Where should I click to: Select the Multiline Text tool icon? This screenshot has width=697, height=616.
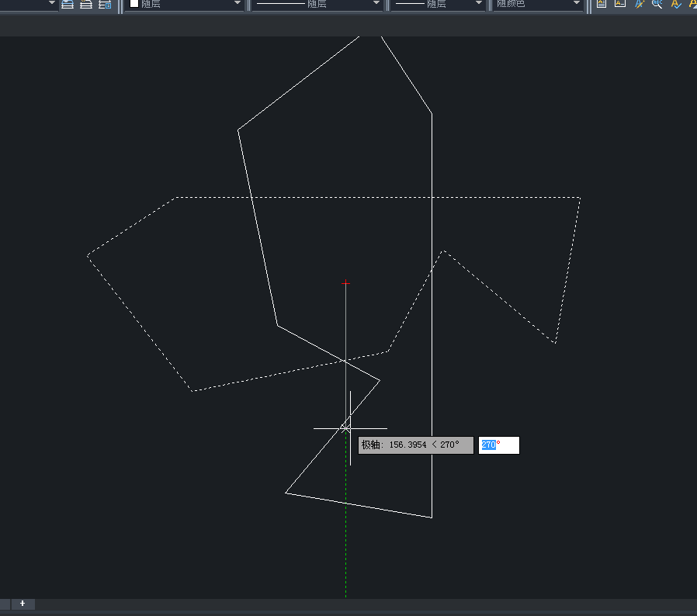(601, 4)
